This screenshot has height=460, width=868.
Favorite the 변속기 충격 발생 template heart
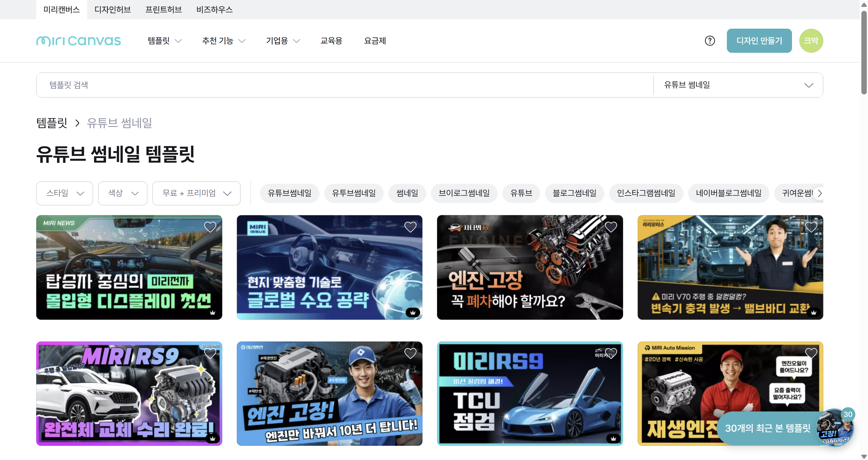click(811, 227)
